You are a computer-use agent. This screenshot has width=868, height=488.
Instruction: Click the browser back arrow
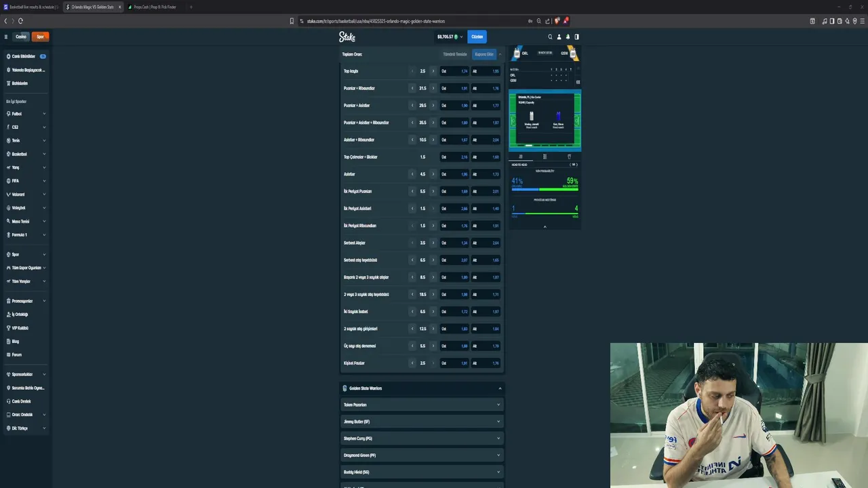(5, 21)
